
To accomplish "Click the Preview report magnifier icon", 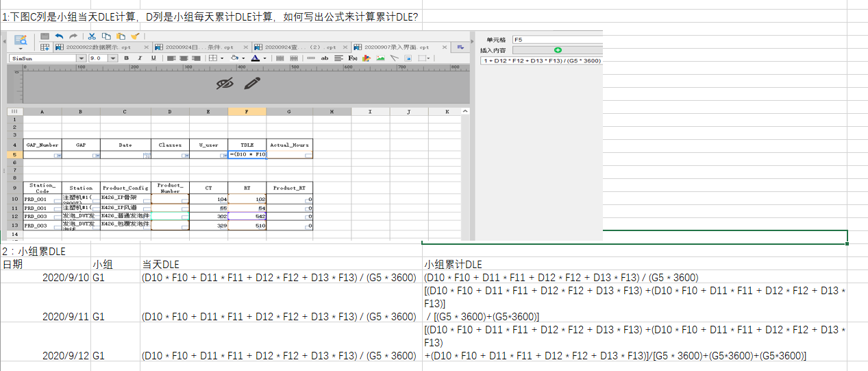I will click(21, 40).
